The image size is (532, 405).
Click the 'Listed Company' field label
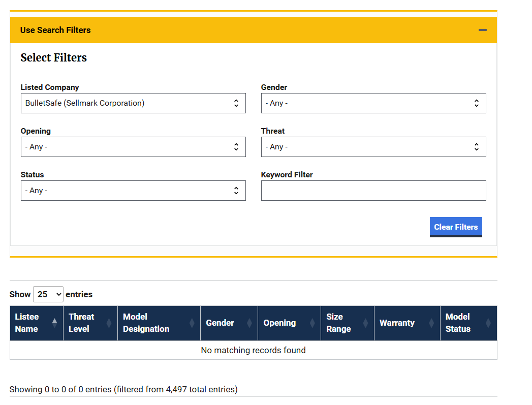point(49,87)
